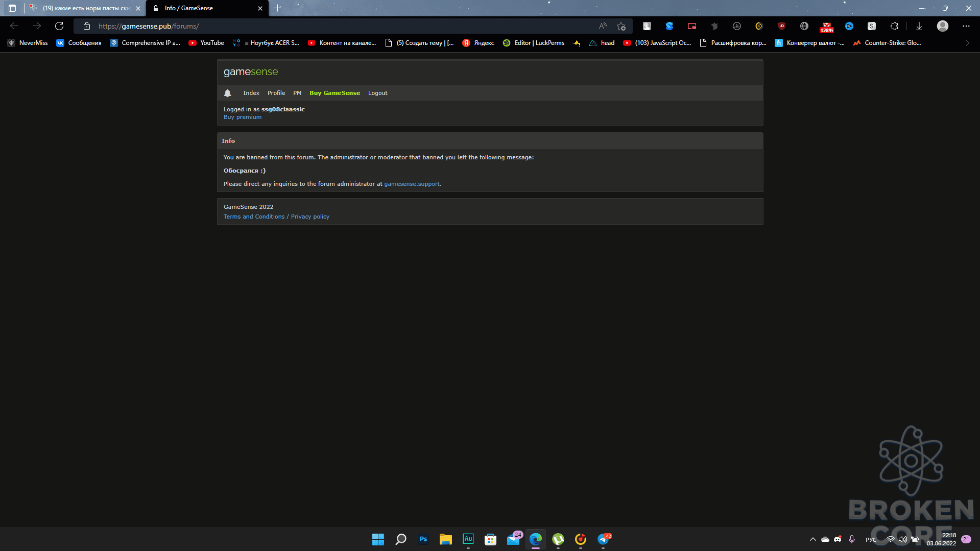Show hidden system tray icons chevron
980x551 pixels.
click(813, 539)
